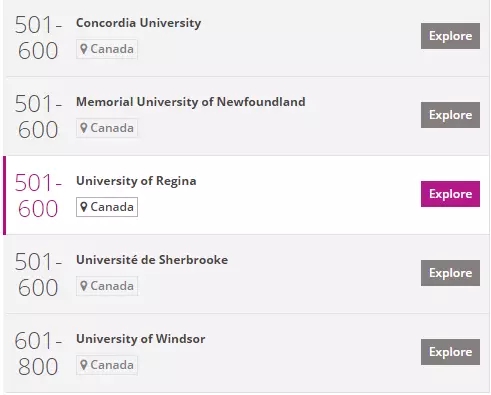Click Explore button for Concordia University
This screenshot has width=491, height=395.
450,36
